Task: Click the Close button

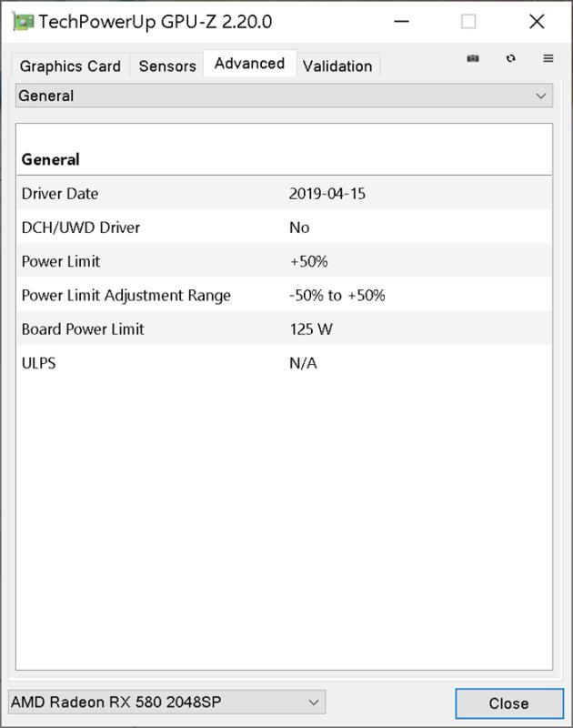Action: (x=509, y=703)
